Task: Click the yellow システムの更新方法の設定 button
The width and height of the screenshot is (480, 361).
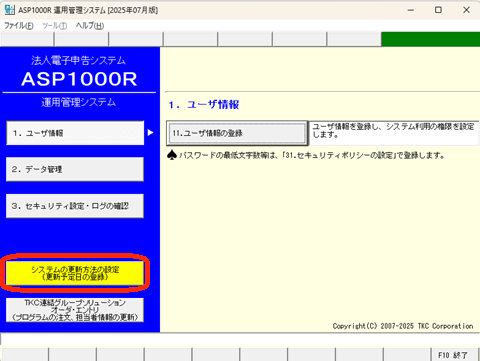Action: point(75,273)
